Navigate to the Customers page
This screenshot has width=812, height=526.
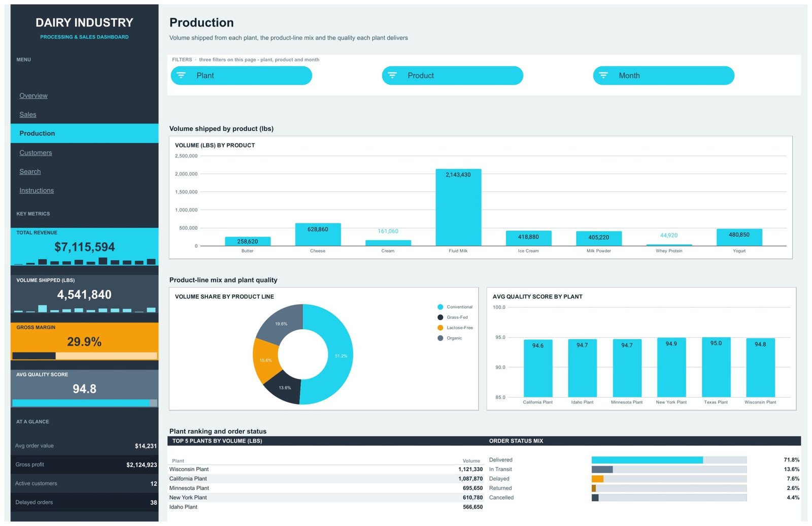click(x=36, y=153)
